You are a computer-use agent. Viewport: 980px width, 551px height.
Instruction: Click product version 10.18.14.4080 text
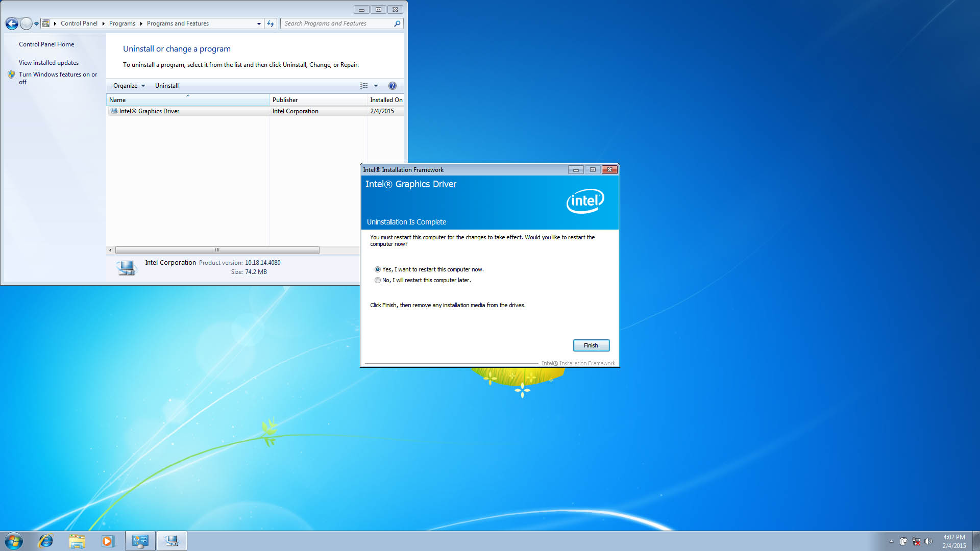coord(262,263)
